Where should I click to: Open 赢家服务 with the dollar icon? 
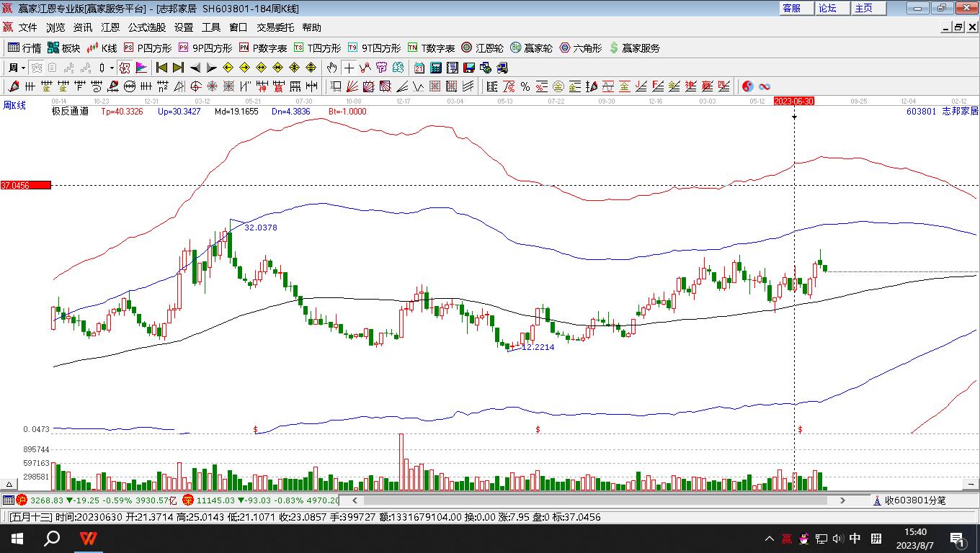pyautogui.click(x=634, y=48)
